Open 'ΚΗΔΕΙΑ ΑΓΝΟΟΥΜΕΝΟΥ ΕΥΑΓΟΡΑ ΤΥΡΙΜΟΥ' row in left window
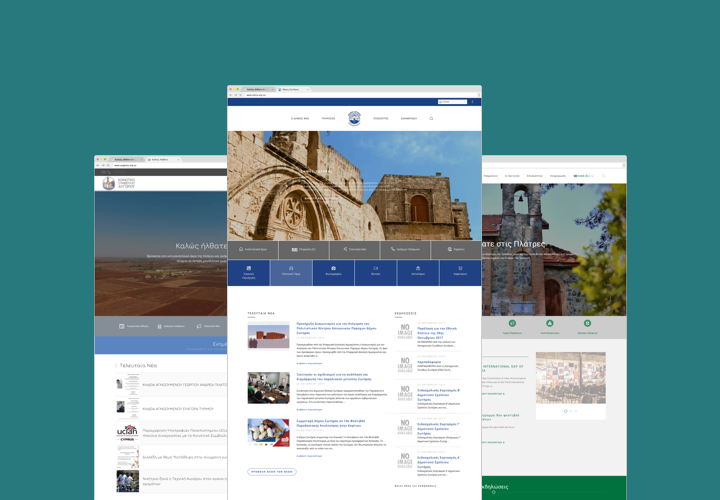720x500 pixels. click(171, 409)
